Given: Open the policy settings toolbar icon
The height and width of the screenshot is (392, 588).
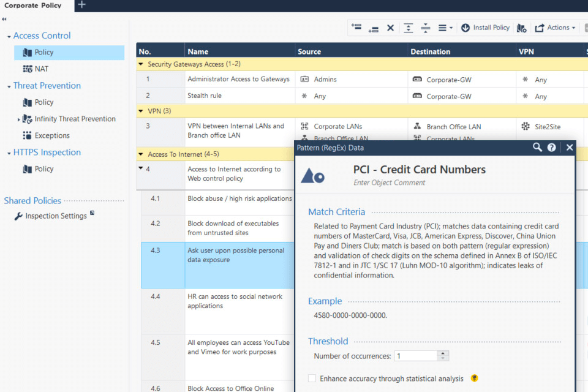Looking at the screenshot, I should [522, 28].
